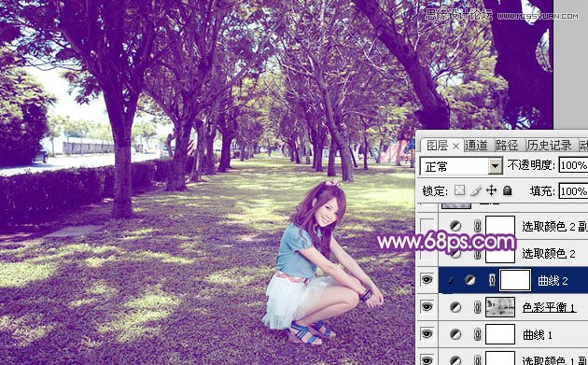Toggle lock transparent pixels icon
The height and width of the screenshot is (365, 588).
[460, 190]
